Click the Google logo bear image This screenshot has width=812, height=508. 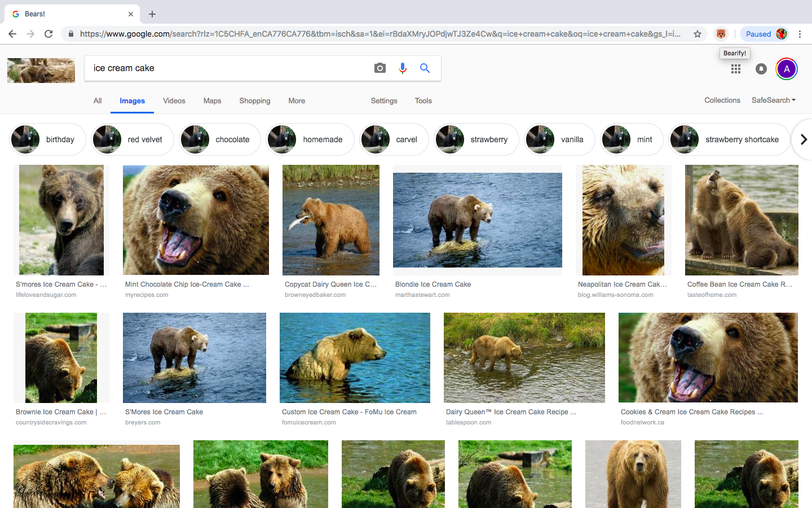coord(41,70)
